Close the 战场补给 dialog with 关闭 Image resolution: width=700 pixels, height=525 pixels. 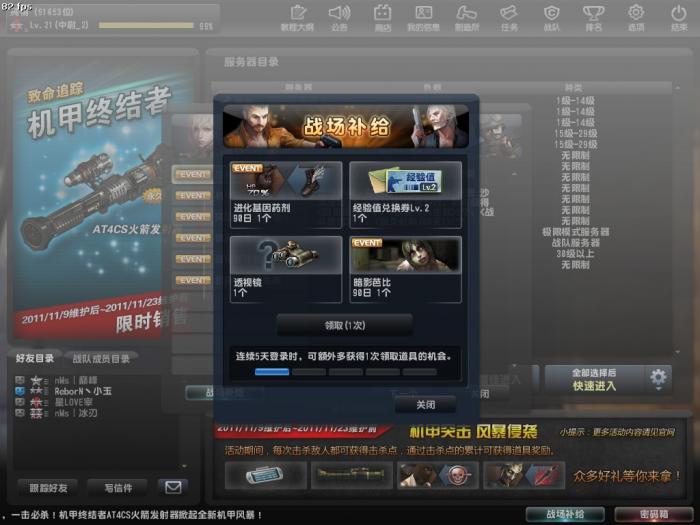coord(425,404)
